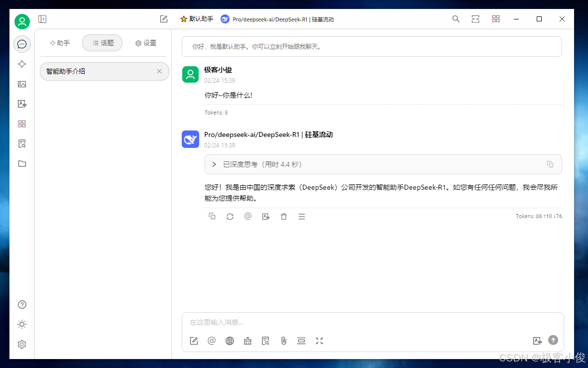The height and width of the screenshot is (368, 588).
Task: Clear the messages with the broom icon
Action: 247,341
